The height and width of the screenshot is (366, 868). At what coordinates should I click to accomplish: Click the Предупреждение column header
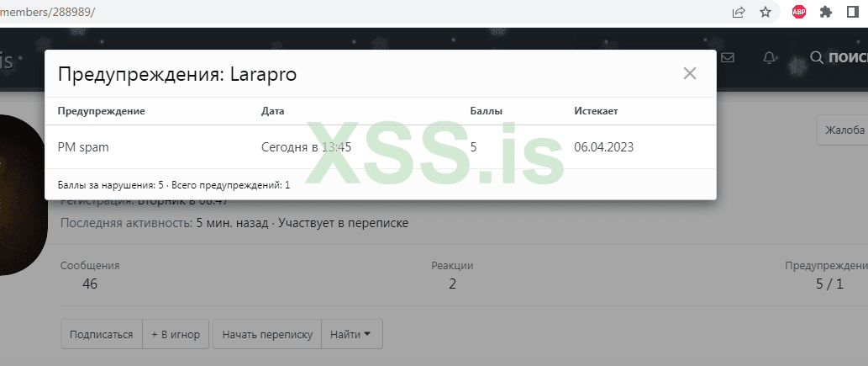pyautogui.click(x=102, y=111)
